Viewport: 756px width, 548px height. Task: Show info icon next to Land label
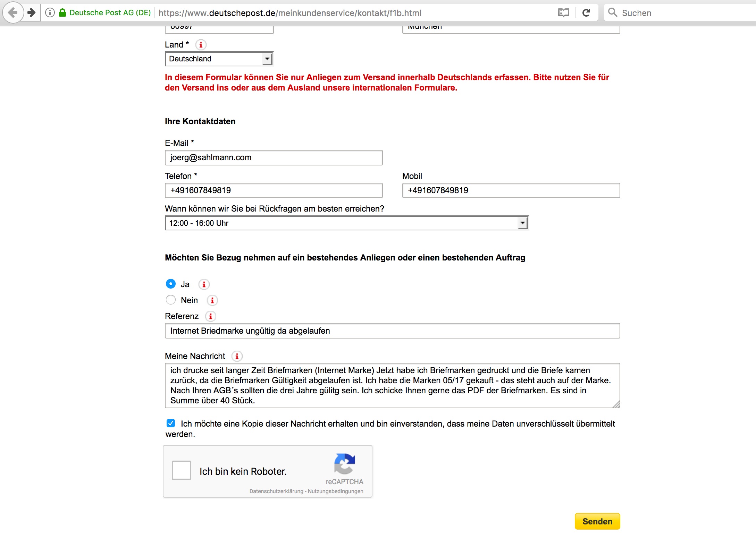point(201,45)
